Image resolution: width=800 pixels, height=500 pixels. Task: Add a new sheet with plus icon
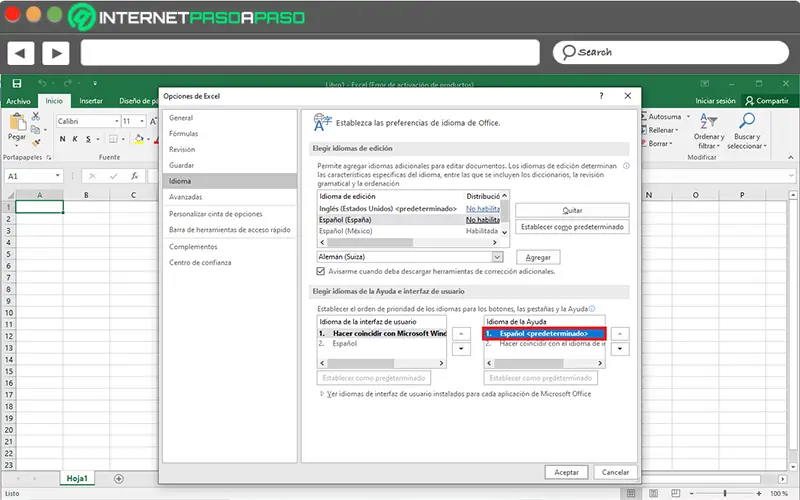(x=119, y=479)
